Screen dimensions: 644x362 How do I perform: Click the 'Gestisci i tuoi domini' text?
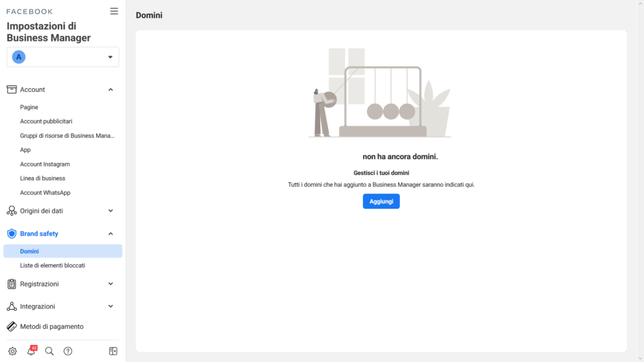tap(381, 173)
